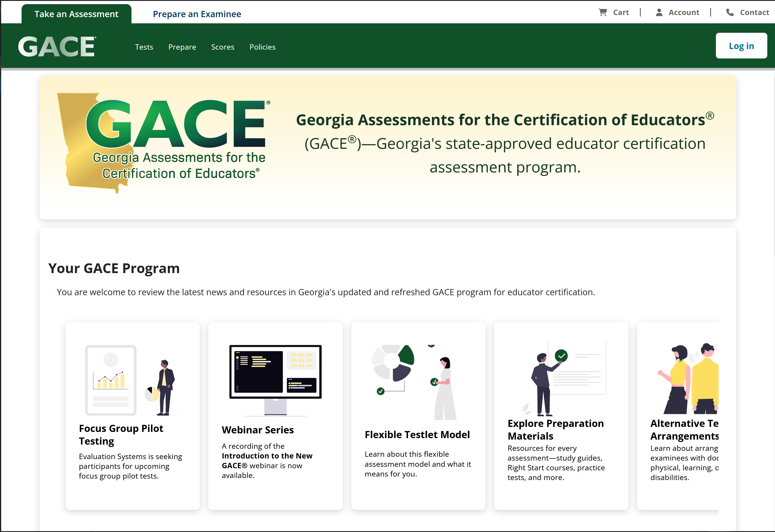Open the Tests menu
The height and width of the screenshot is (532, 775).
pyautogui.click(x=144, y=47)
